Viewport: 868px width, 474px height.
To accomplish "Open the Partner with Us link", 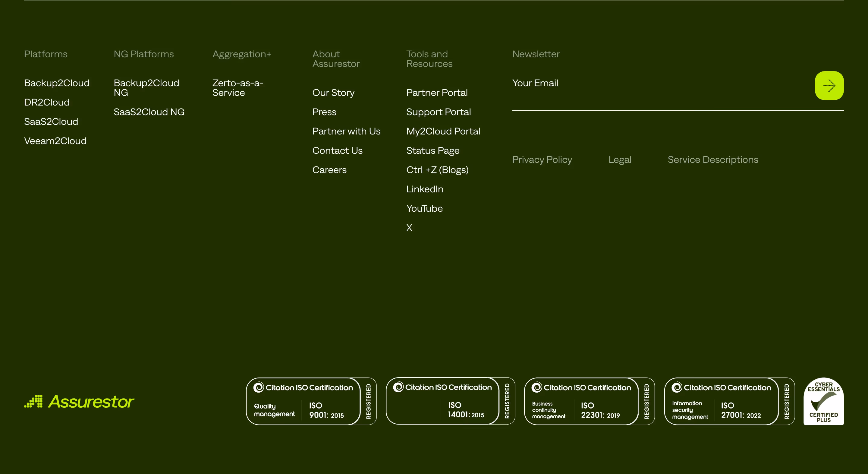I will 346,131.
